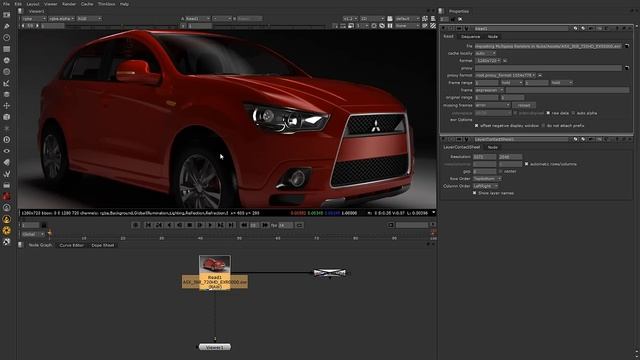This screenshot has height=360, width=640.
Task: Click the file path input field
Action: pyautogui.click(x=548, y=46)
